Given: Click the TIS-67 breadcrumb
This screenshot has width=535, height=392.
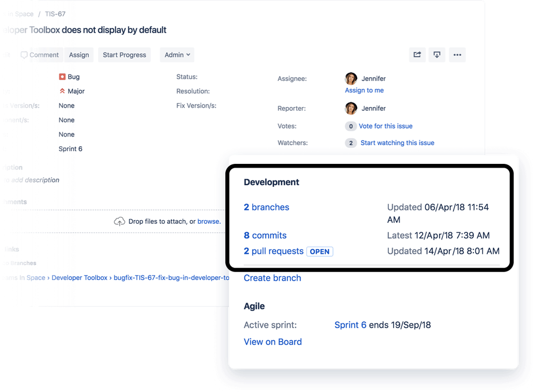Looking at the screenshot, I should (55, 14).
